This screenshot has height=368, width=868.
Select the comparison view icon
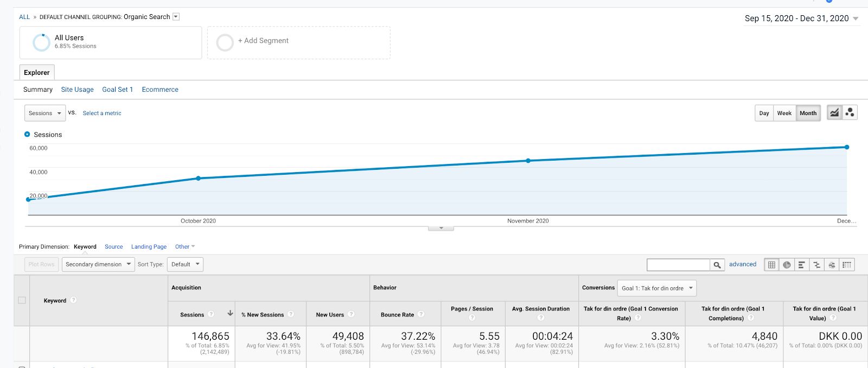tap(816, 265)
